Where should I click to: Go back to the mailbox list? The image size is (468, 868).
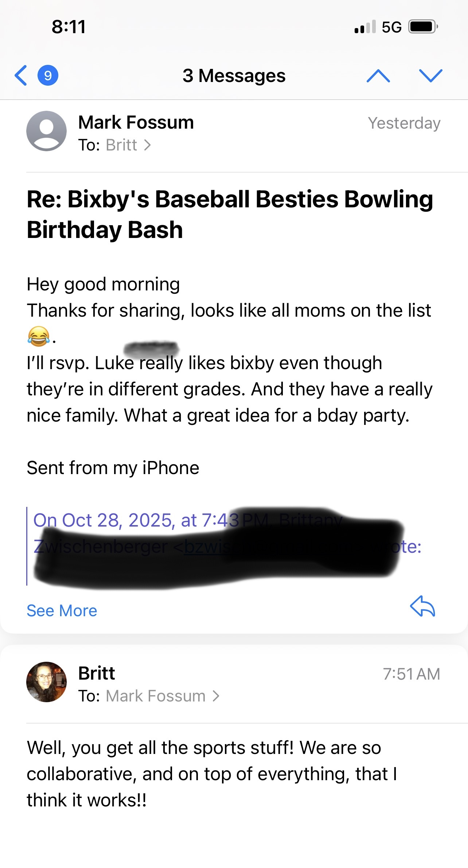click(21, 75)
